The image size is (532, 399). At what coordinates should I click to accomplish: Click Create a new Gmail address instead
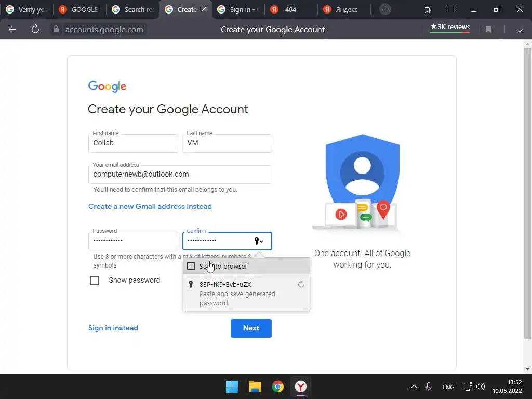click(x=150, y=206)
